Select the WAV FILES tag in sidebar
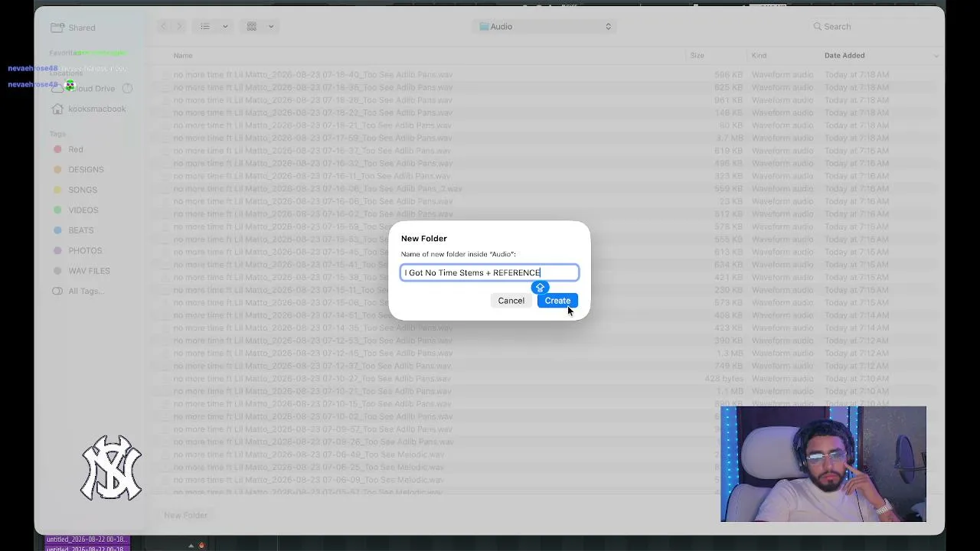980x551 pixels. (x=80, y=271)
